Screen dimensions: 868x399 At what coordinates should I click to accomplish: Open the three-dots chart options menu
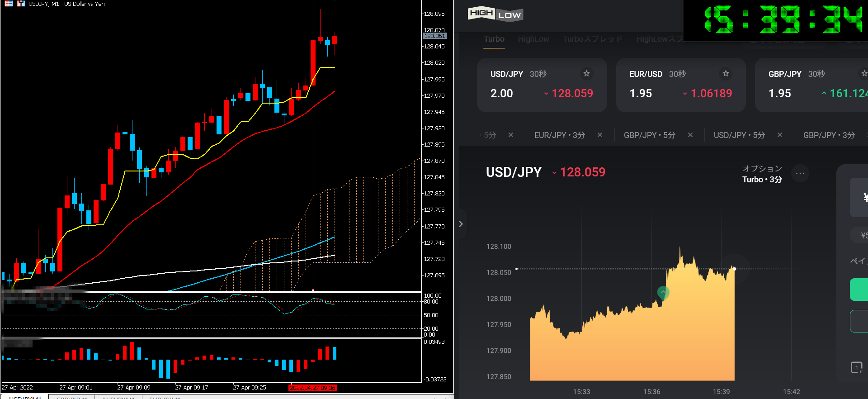pyautogui.click(x=800, y=173)
